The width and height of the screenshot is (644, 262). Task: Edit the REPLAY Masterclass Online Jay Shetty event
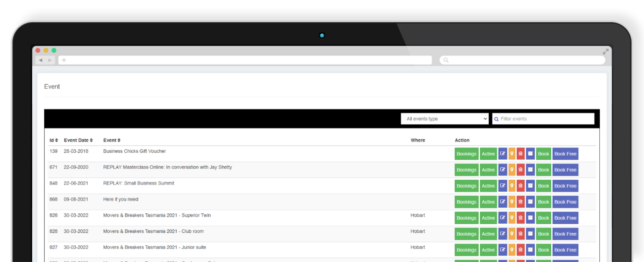point(503,170)
